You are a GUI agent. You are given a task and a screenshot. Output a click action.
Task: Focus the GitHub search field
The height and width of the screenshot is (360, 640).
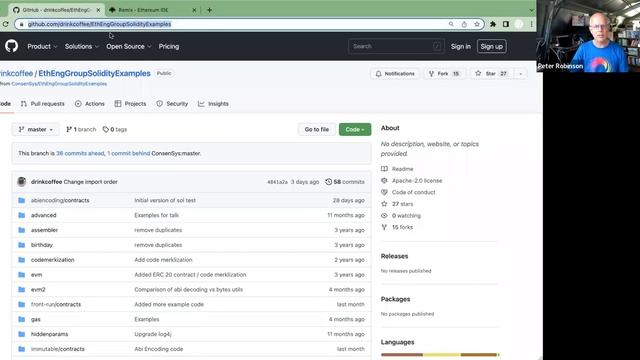396,47
